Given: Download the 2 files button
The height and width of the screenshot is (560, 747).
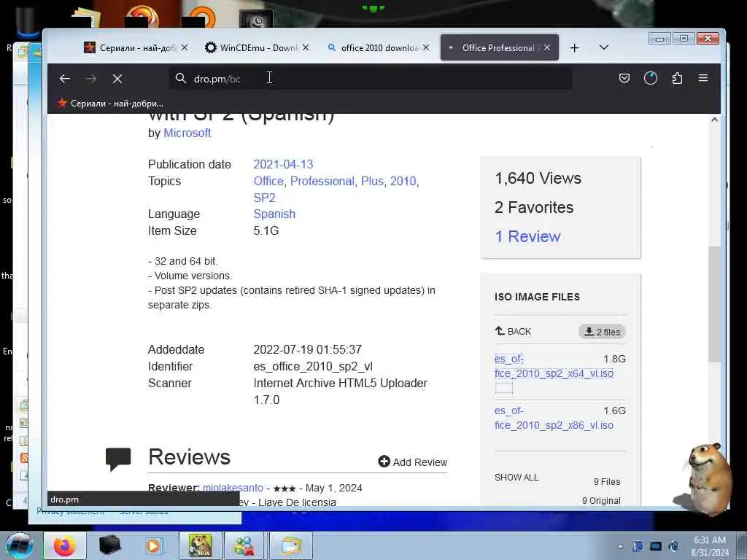Looking at the screenshot, I should 602,332.
